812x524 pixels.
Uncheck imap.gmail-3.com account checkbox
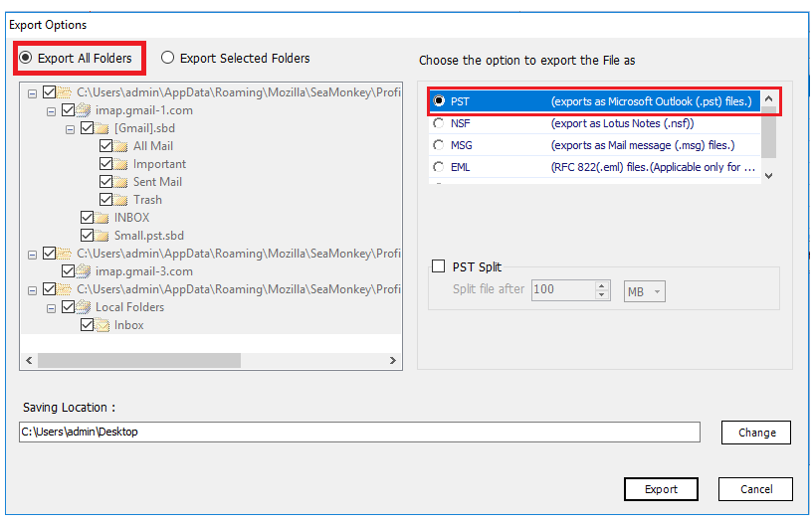click(x=68, y=271)
